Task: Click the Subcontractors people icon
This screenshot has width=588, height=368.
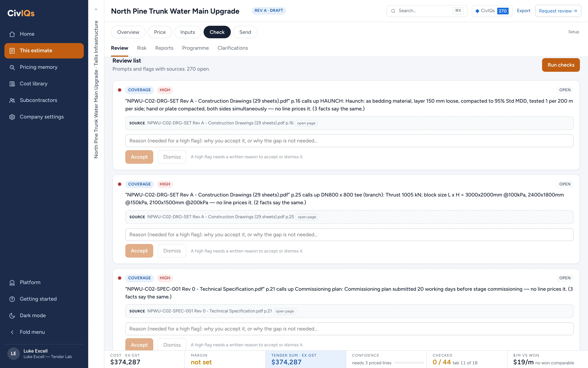Action: click(x=12, y=100)
